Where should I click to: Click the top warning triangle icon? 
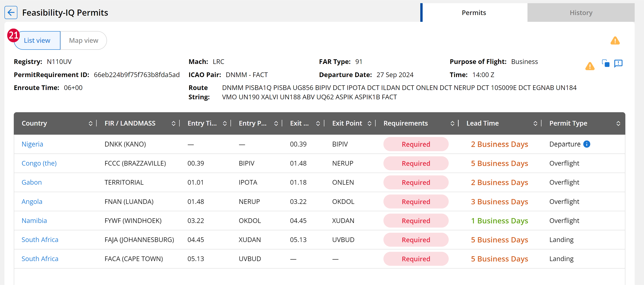[615, 40]
